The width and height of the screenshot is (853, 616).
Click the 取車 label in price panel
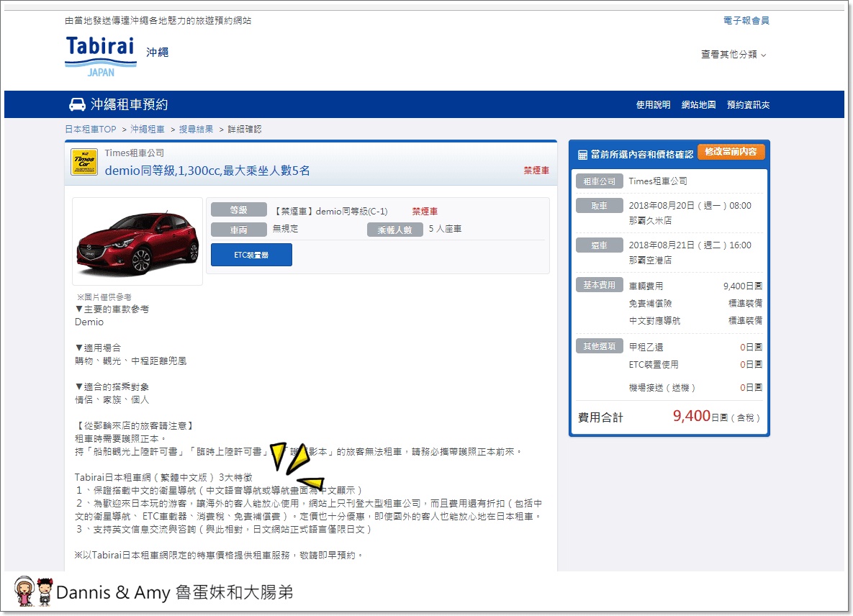[x=600, y=206]
